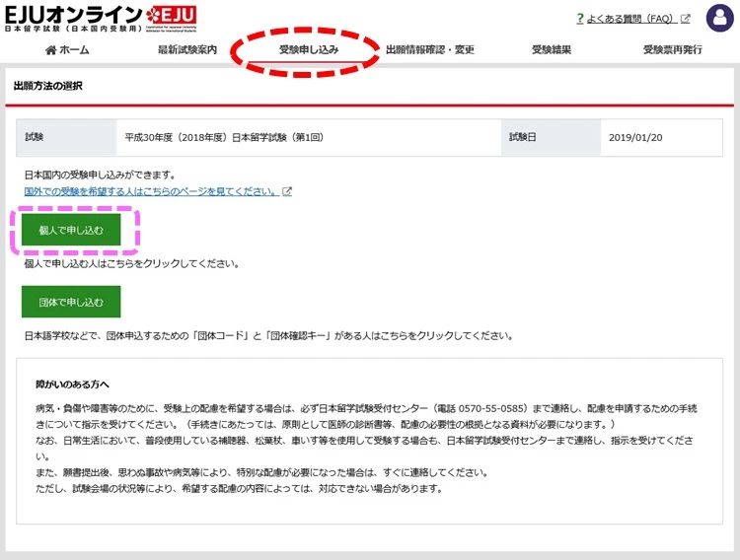Click the 個人で申し込む人はこちら instruction text
740x560 pixels.
(x=131, y=263)
